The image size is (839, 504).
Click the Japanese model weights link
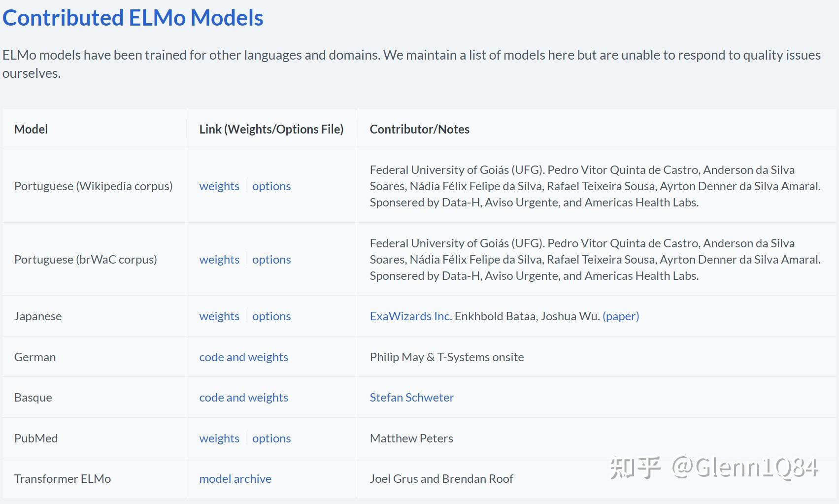pos(219,316)
